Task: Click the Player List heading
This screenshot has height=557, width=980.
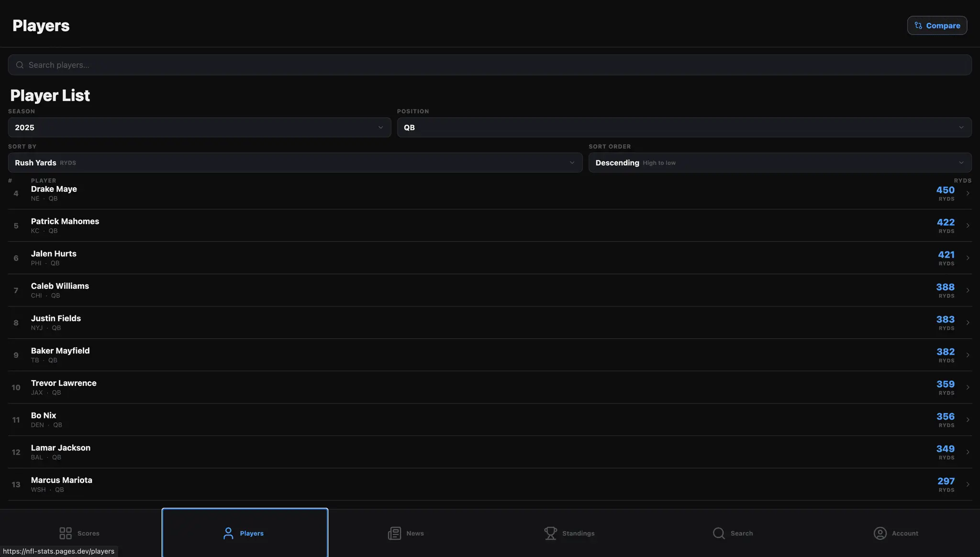Action: pyautogui.click(x=50, y=96)
